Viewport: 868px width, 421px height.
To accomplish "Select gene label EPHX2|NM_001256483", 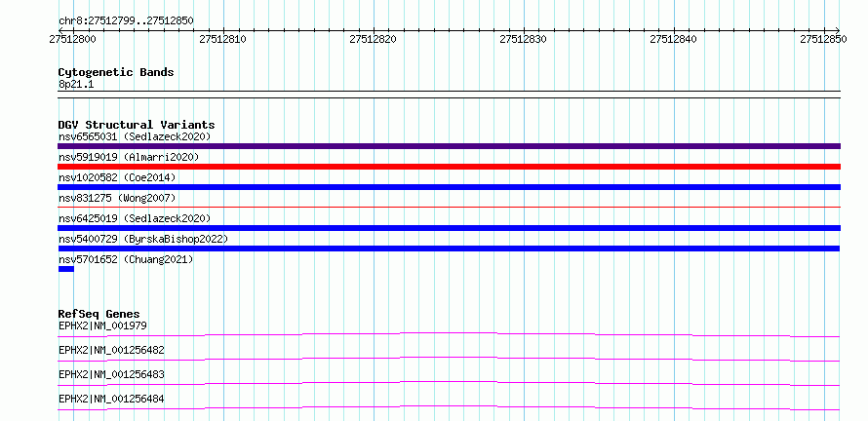I will 111,374.
